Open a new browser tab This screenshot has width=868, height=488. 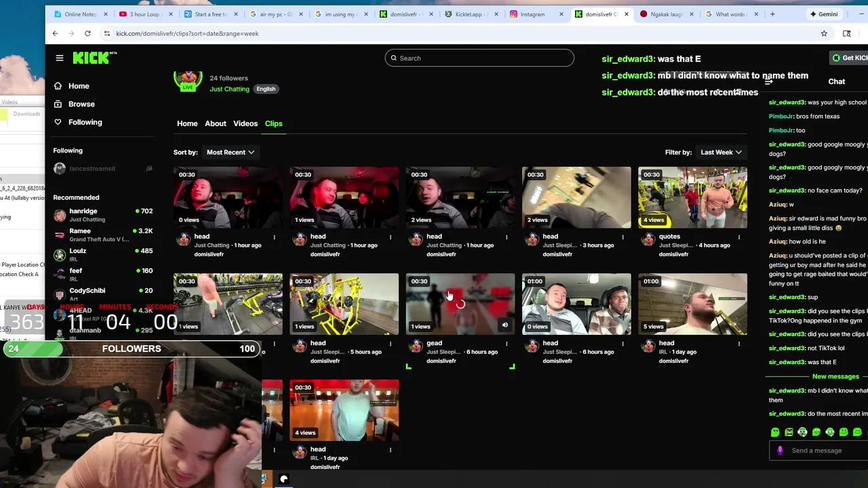tap(772, 14)
